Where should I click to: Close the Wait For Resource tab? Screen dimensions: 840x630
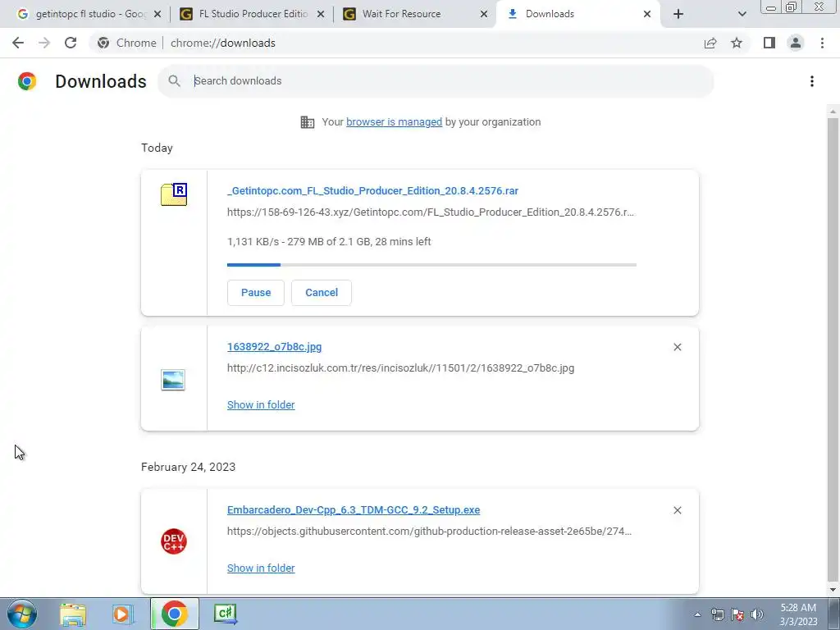(x=484, y=14)
